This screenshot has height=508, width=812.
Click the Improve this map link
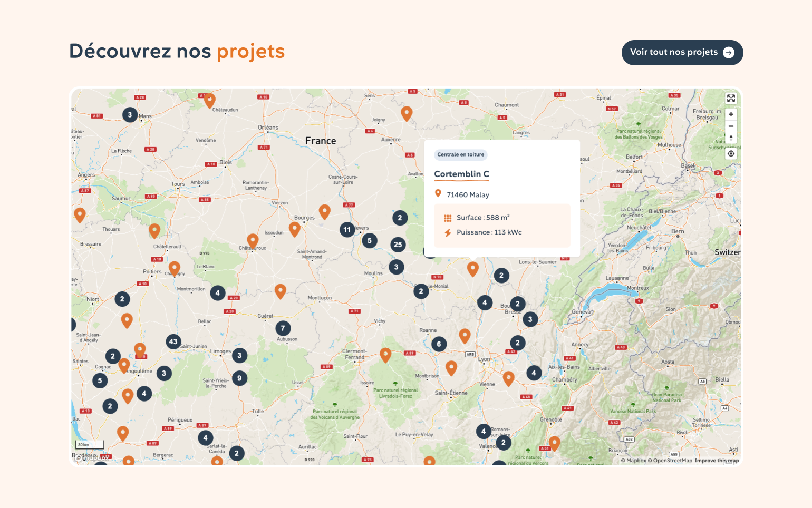point(717,461)
